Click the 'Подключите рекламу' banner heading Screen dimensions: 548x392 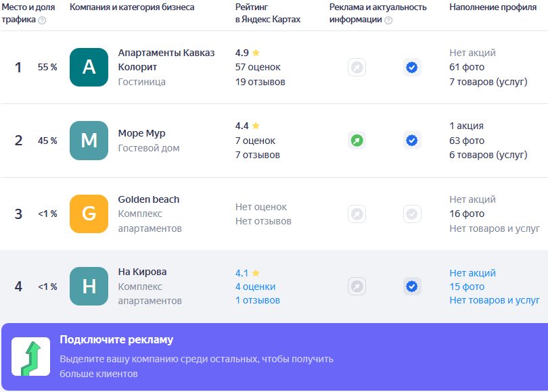click(116, 340)
